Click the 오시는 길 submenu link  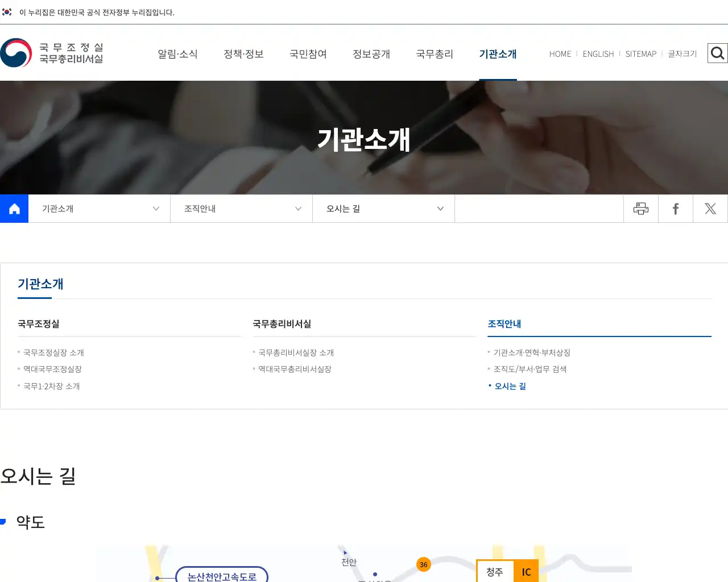pyautogui.click(x=510, y=386)
